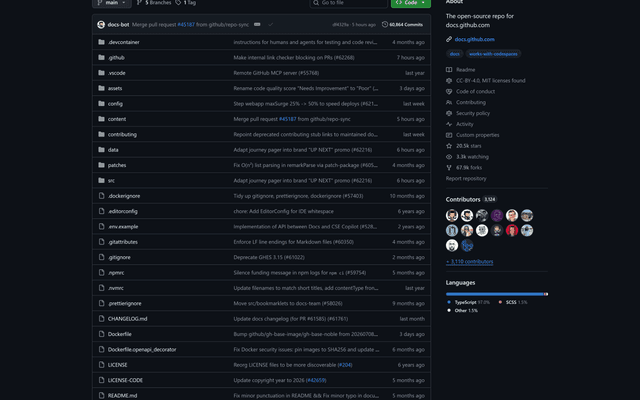Click the contributing folder icon
Screen dimensions: 640x400
pos(101,134)
